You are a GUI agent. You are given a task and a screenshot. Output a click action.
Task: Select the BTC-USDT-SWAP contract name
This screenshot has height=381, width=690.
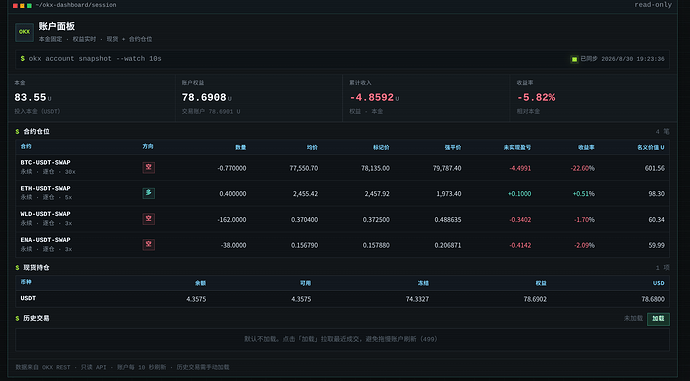click(x=45, y=162)
